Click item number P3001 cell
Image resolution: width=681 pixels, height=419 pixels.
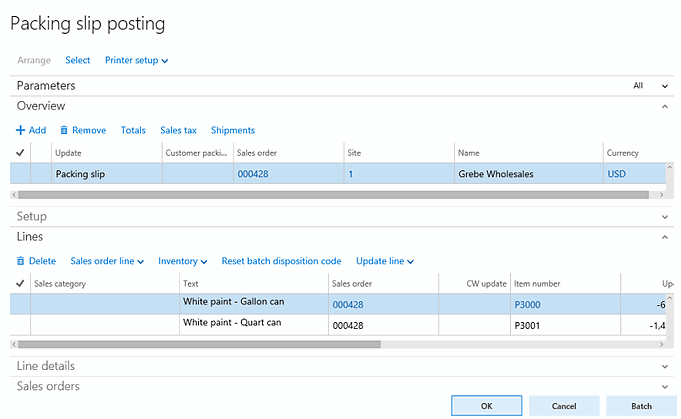[x=565, y=325]
